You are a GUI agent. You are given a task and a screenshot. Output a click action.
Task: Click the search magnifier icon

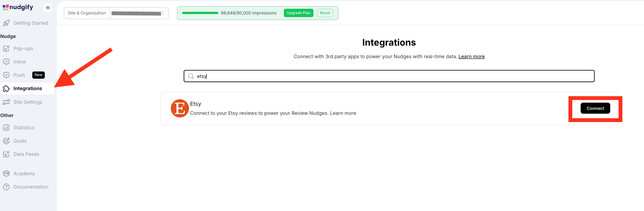pyautogui.click(x=191, y=76)
